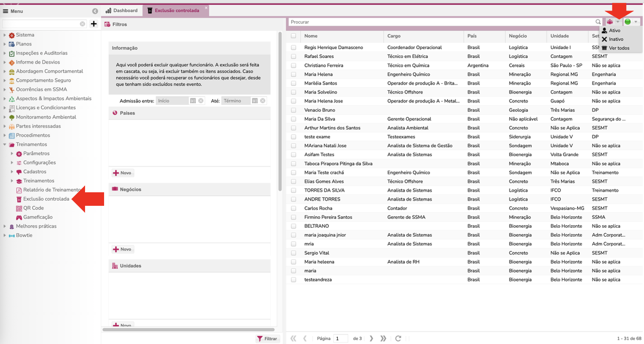
Task: Select all rows with header checkbox
Action: point(294,36)
